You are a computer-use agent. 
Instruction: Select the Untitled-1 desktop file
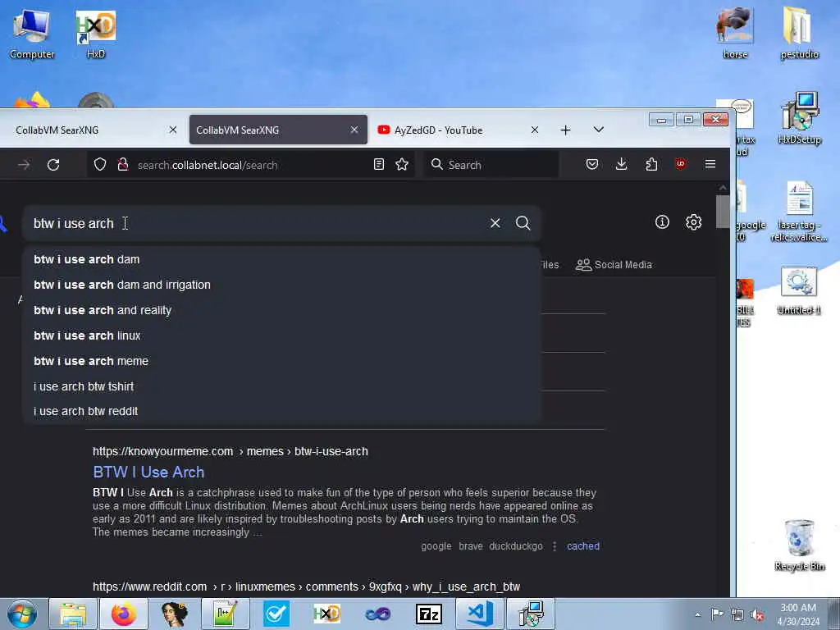pyautogui.click(x=799, y=291)
